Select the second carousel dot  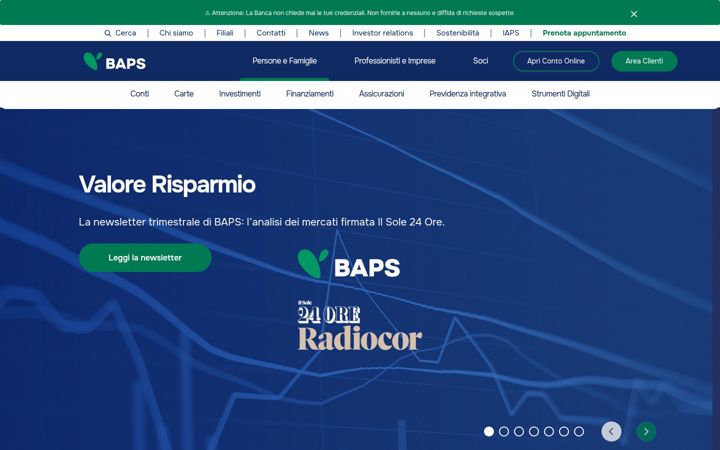click(x=504, y=431)
